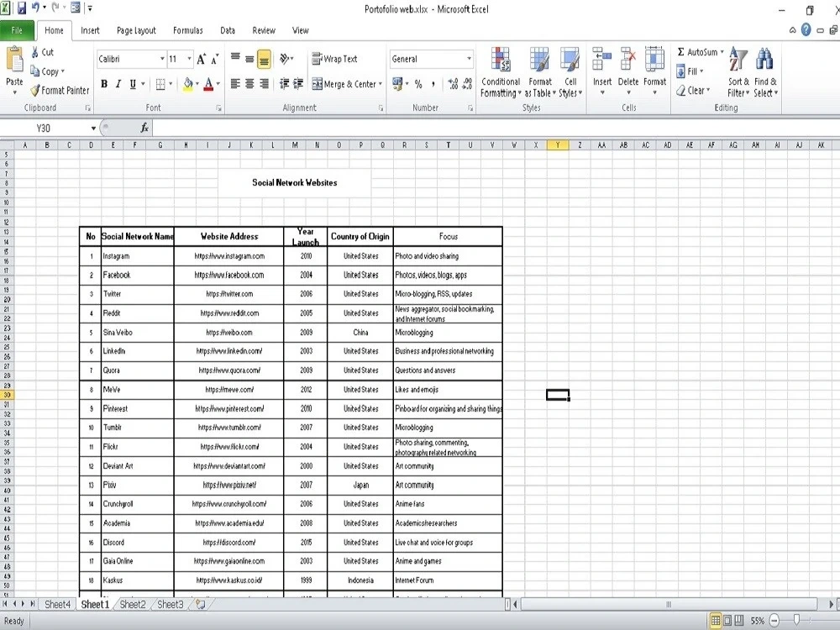Image resolution: width=840 pixels, height=630 pixels.
Task: Click column Y header
Action: (x=558, y=144)
